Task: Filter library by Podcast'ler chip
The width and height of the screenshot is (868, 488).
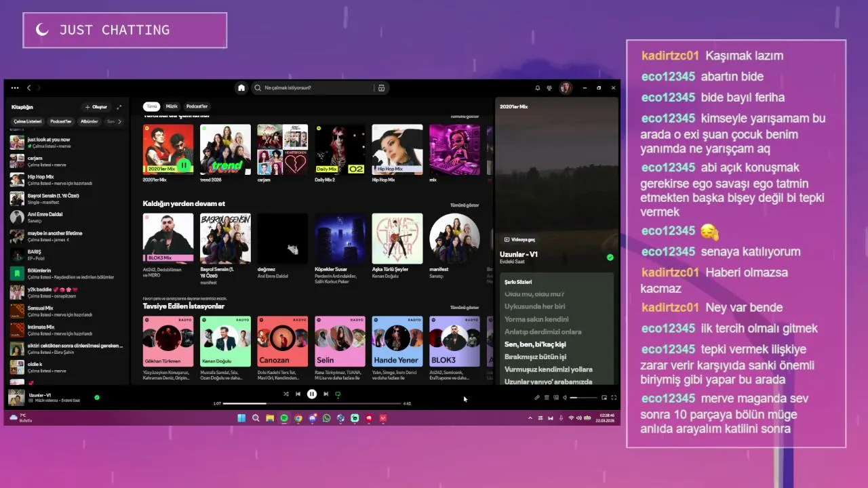Action: click(61, 121)
